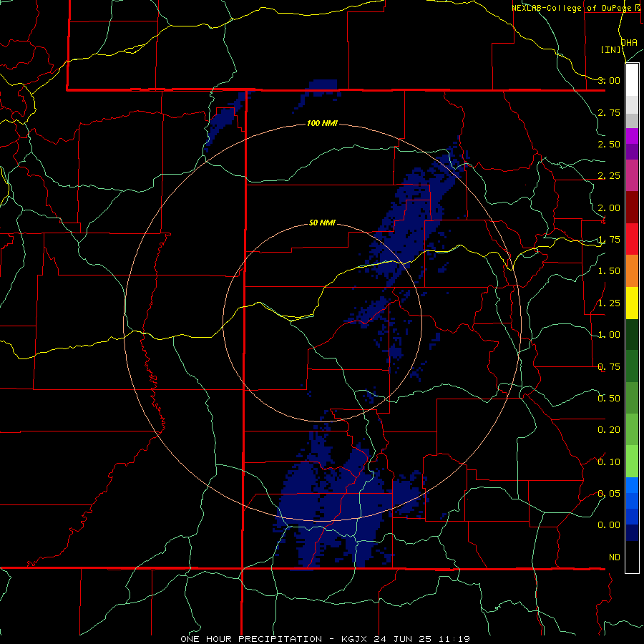Click the ND legend label
The width and height of the screenshot is (644, 644).
(x=615, y=557)
